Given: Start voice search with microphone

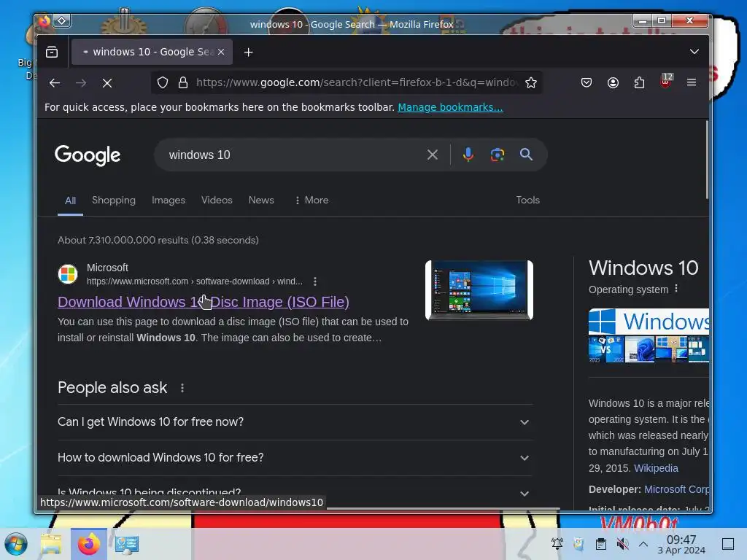Looking at the screenshot, I should coord(468,155).
